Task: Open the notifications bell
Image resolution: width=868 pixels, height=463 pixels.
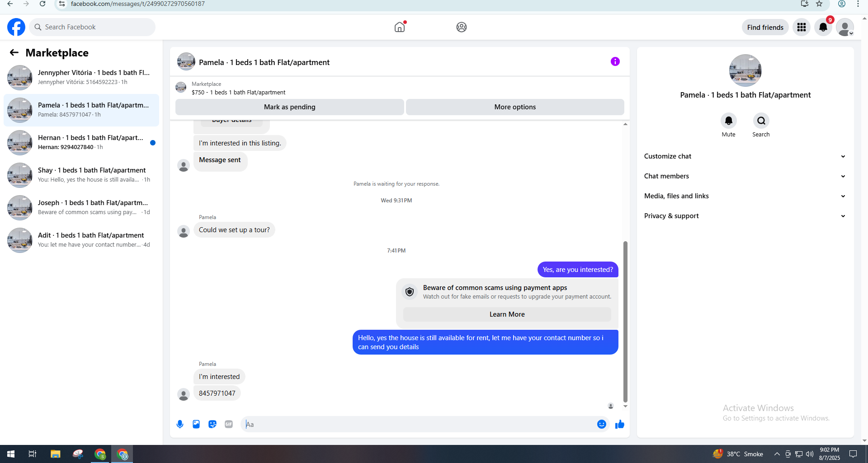Action: pyautogui.click(x=823, y=27)
